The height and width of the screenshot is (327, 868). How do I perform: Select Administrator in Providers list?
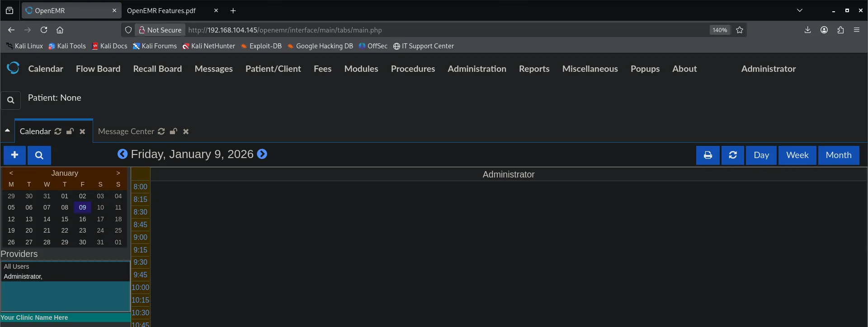tap(66, 276)
